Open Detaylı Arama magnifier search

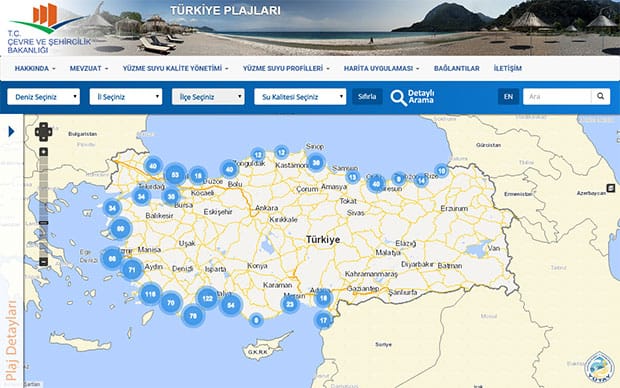click(412, 97)
